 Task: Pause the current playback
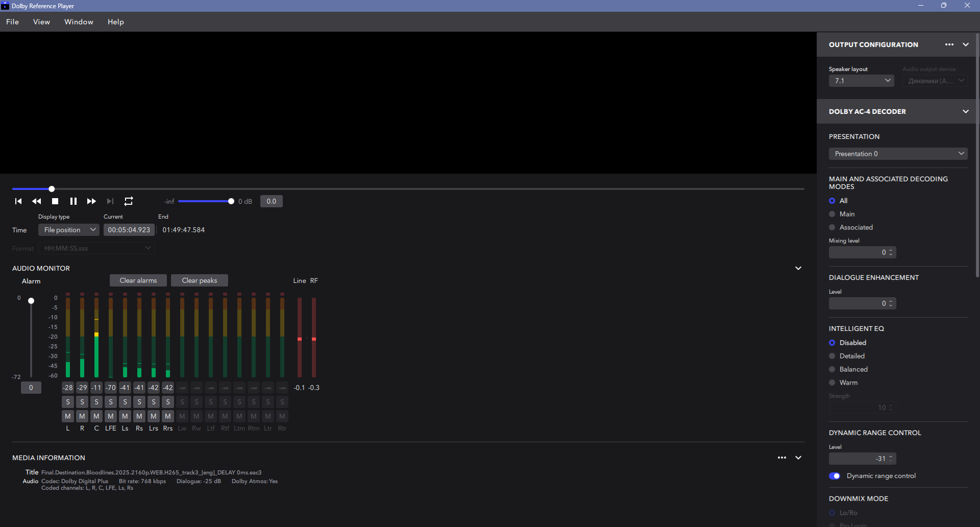(x=73, y=201)
